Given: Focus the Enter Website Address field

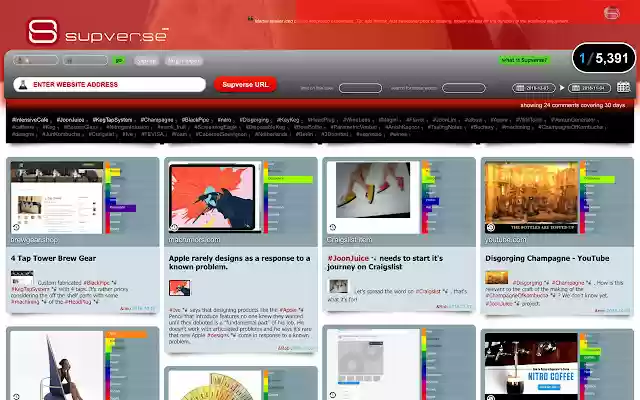Looking at the screenshot, I should pos(109,84).
